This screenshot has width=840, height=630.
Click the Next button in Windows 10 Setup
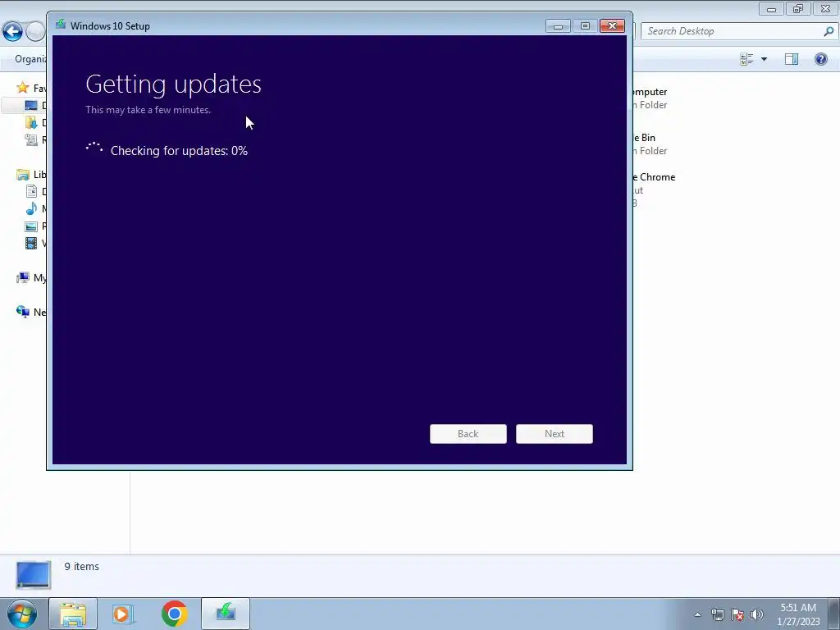[554, 433]
